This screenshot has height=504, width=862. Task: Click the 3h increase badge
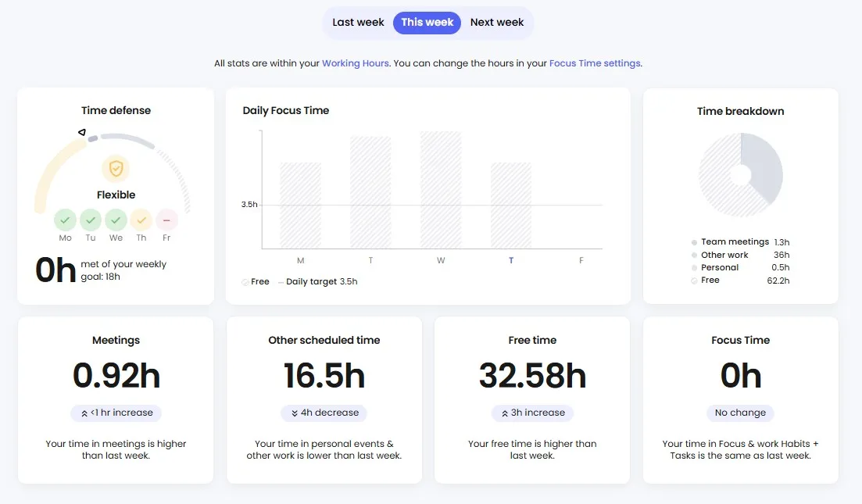tap(532, 413)
